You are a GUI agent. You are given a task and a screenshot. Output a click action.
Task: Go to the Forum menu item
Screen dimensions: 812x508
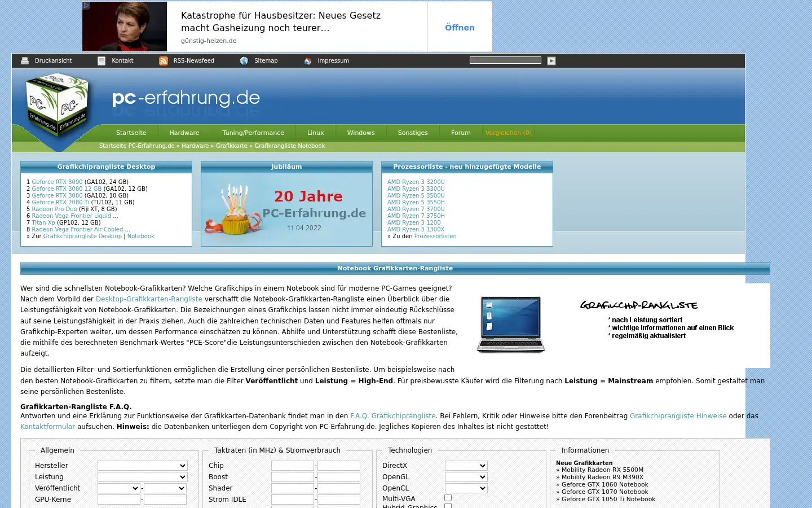click(x=461, y=133)
